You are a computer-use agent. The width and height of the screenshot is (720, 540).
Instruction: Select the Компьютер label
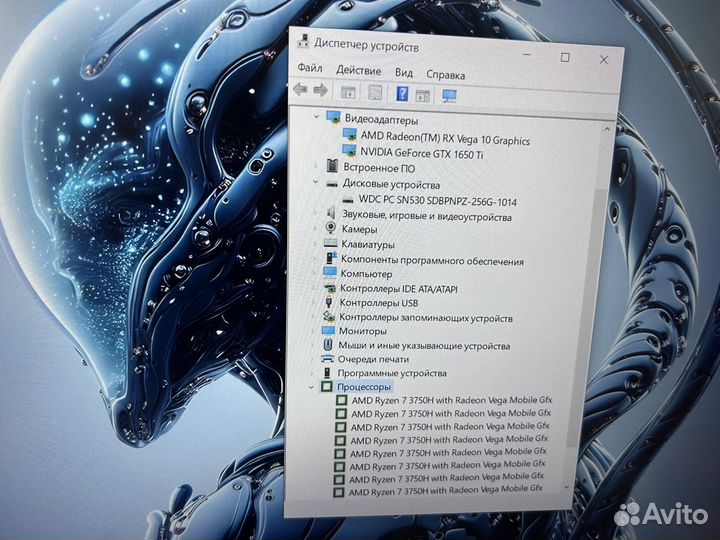point(366,274)
